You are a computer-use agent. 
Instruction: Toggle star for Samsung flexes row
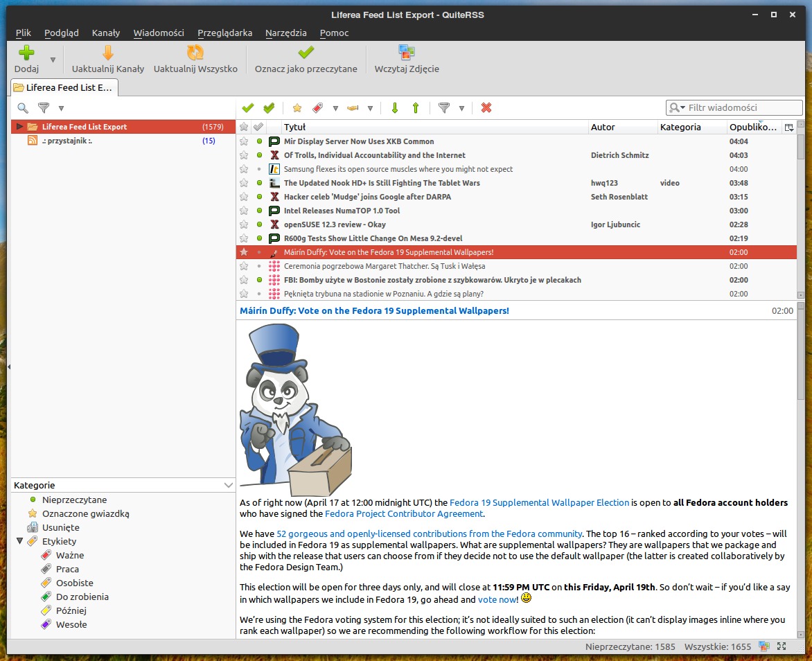pos(244,169)
